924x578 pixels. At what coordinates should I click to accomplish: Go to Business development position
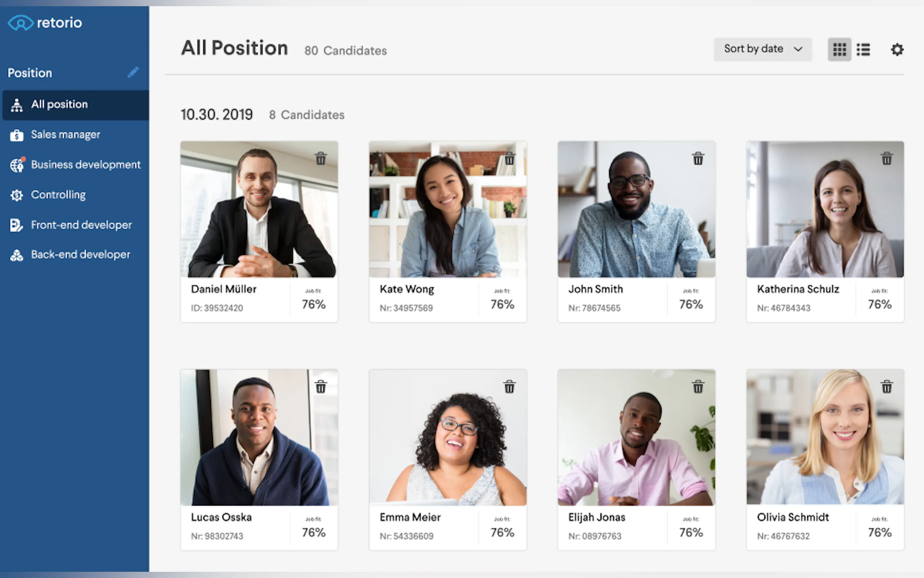[x=85, y=165]
